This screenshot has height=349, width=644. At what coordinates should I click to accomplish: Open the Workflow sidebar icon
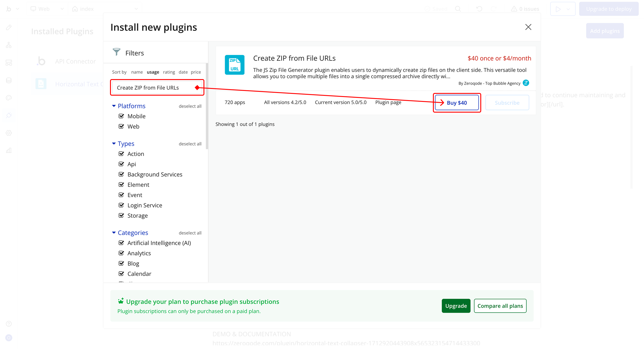(x=9, y=45)
